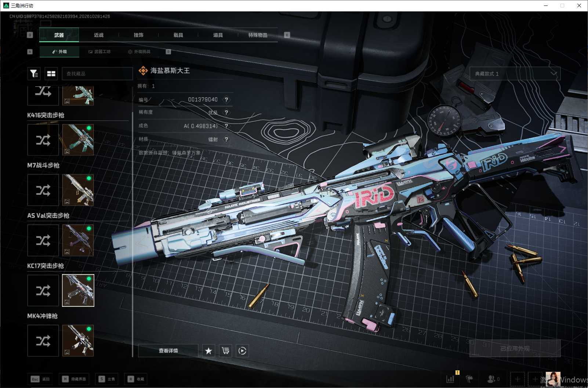Open the stats bar chart icon
588x388 pixels.
[x=450, y=379]
